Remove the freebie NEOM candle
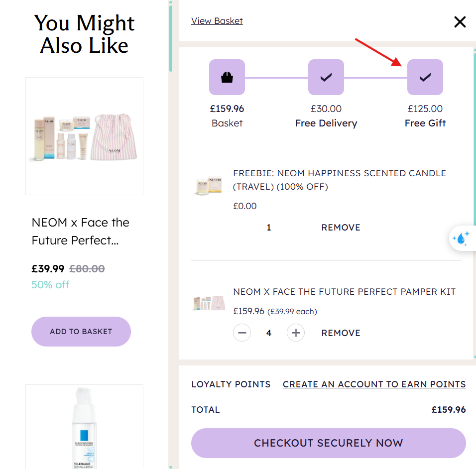This screenshot has width=476, height=469. tap(341, 228)
